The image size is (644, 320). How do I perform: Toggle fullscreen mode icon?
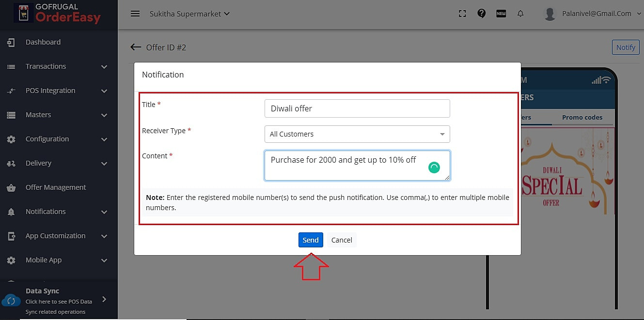pos(462,14)
